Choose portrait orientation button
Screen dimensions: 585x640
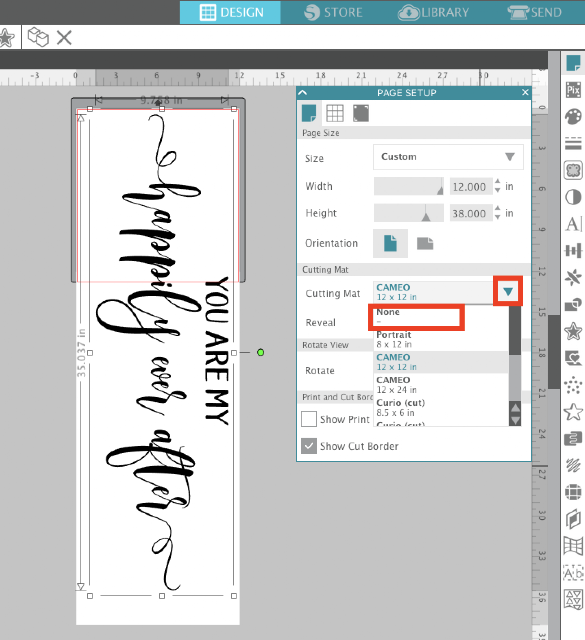tap(390, 243)
